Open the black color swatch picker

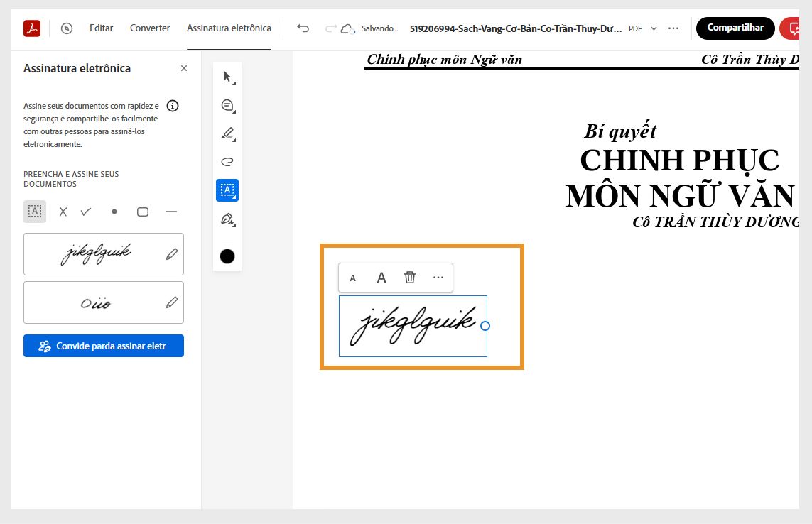click(227, 256)
